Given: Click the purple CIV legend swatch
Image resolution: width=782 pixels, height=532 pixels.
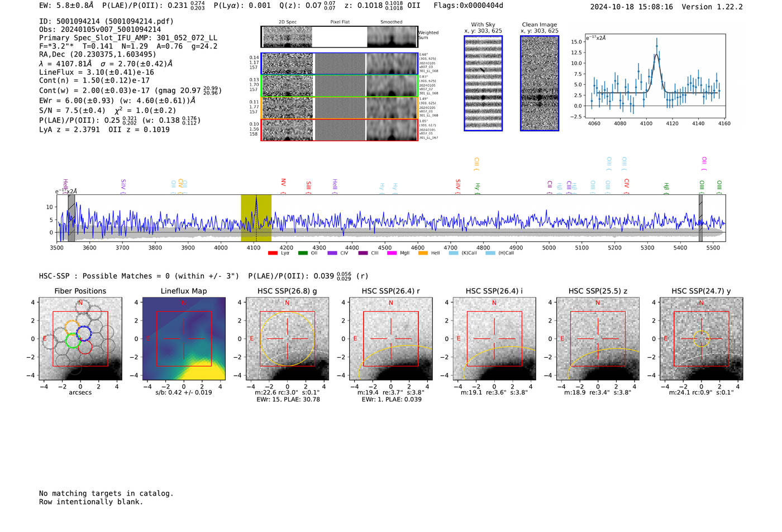Looking at the screenshot, I should [x=332, y=253].
